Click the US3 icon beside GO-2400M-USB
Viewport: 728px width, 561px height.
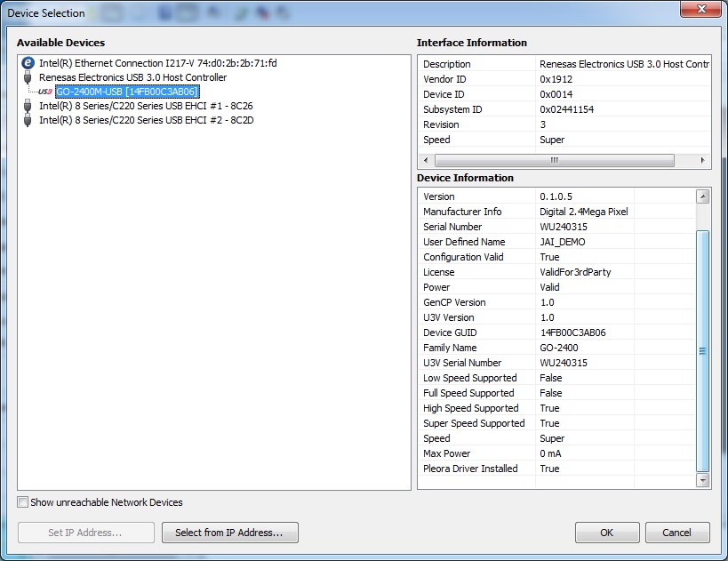45,92
